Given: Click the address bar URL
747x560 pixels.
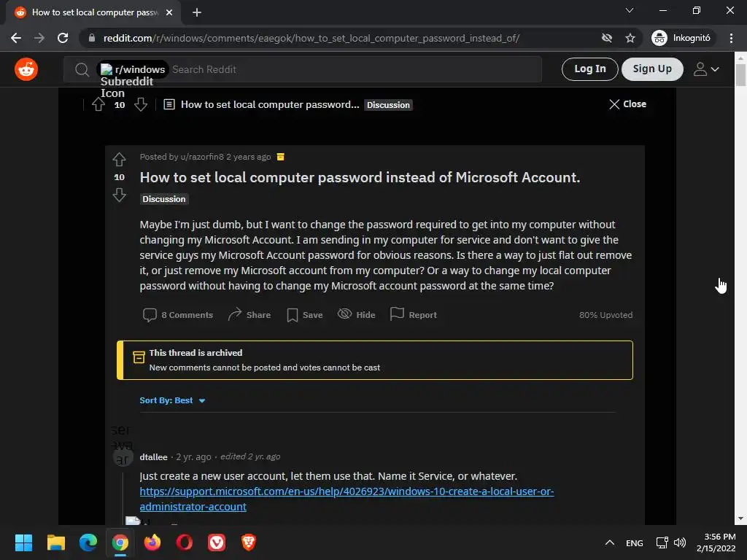Looking at the screenshot, I should click(311, 38).
